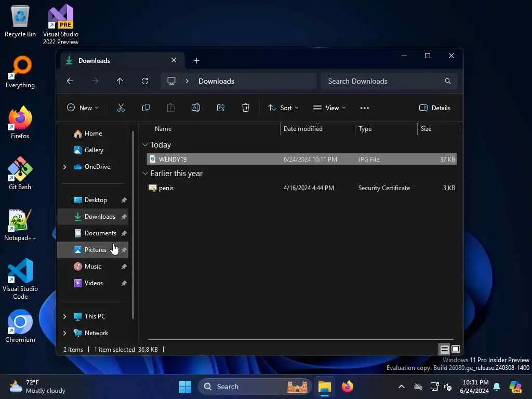The image size is (532, 399).
Task: Add a new tab with plus button
Action: [x=196, y=61]
